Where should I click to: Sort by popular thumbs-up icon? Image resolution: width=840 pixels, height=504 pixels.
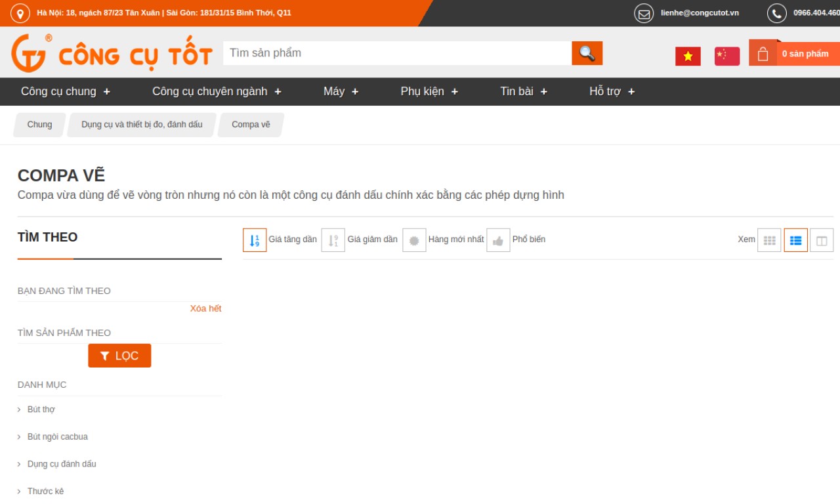[x=498, y=240]
